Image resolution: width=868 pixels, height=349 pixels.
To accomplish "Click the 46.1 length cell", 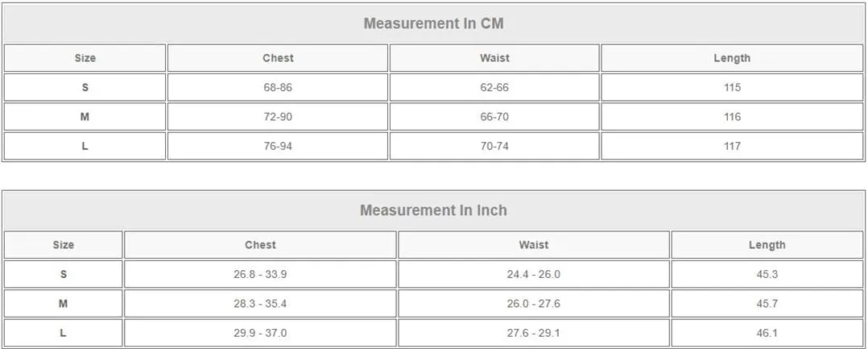I will click(767, 333).
